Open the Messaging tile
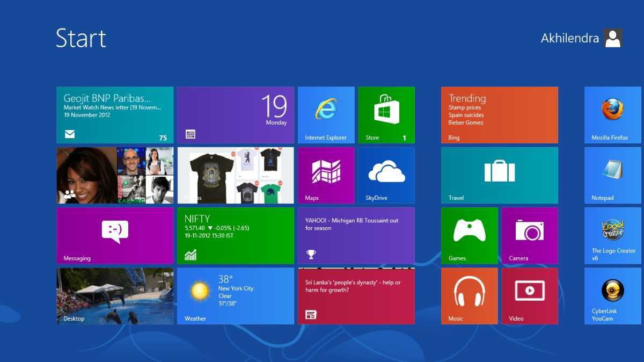Image resolution: width=644 pixels, height=362 pixels. click(x=115, y=235)
